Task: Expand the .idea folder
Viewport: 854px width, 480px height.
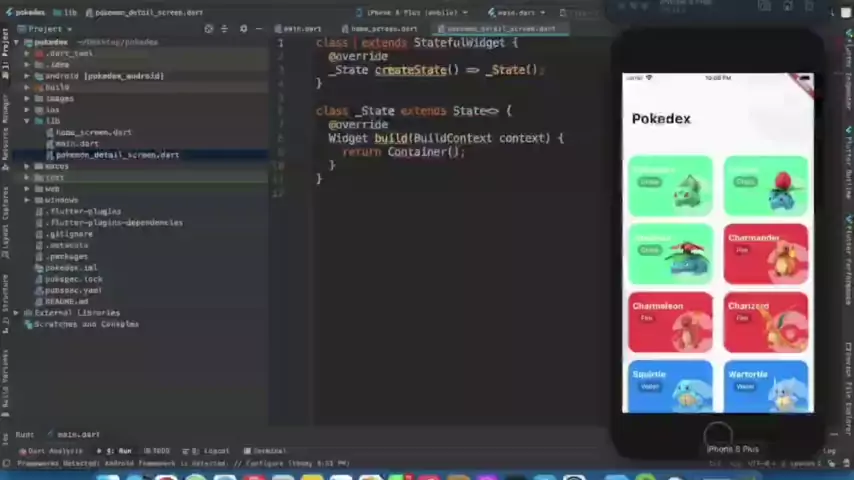Action: click(27, 64)
